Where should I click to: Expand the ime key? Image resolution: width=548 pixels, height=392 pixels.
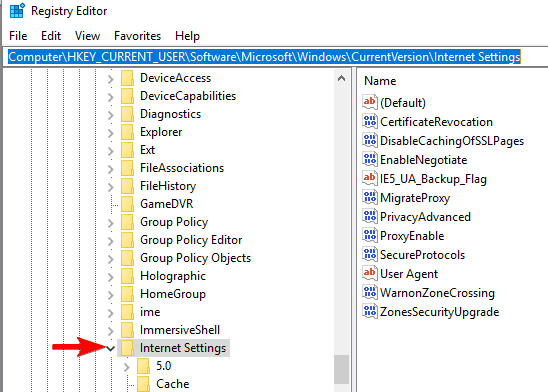click(110, 313)
